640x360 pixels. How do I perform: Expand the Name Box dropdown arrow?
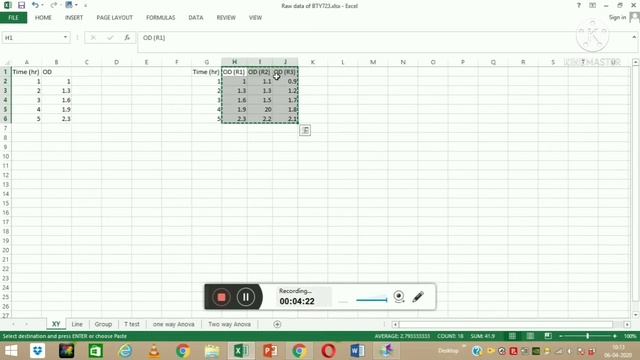[65, 38]
